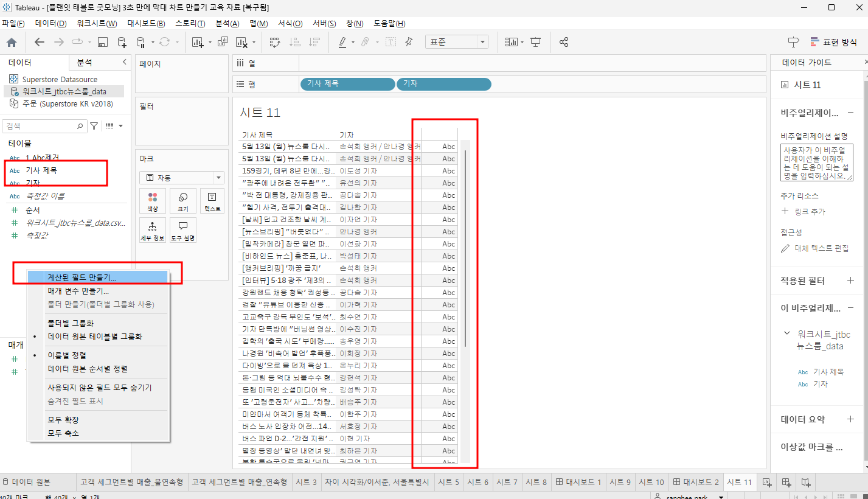Click the undo back arrow in toolbar
Screen dimensions: 868x499
pos(40,42)
